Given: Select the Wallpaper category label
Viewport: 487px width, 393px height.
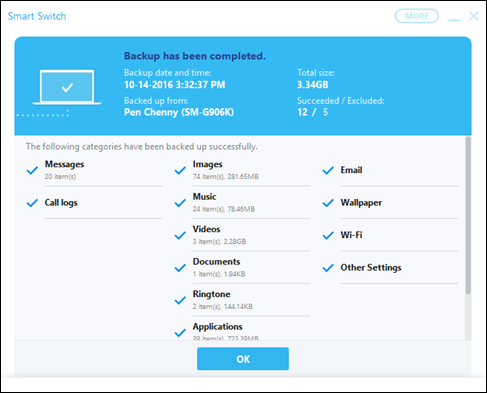Looking at the screenshot, I should pos(361,203).
